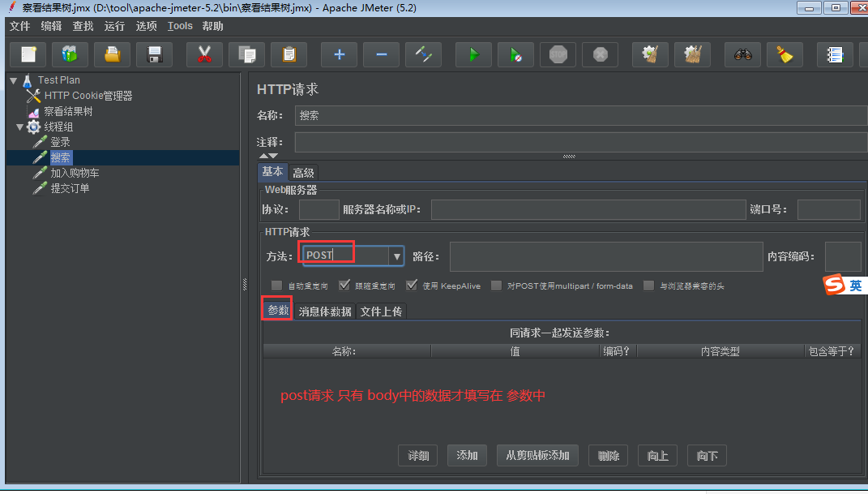The height and width of the screenshot is (494, 868).
Task: Open Search with binoculars icon
Action: [x=742, y=54]
